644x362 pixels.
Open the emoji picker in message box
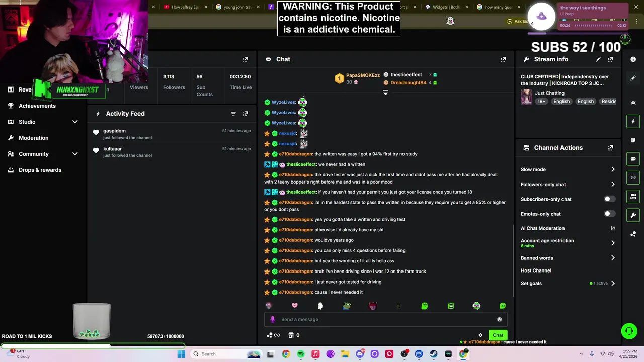pos(499,319)
